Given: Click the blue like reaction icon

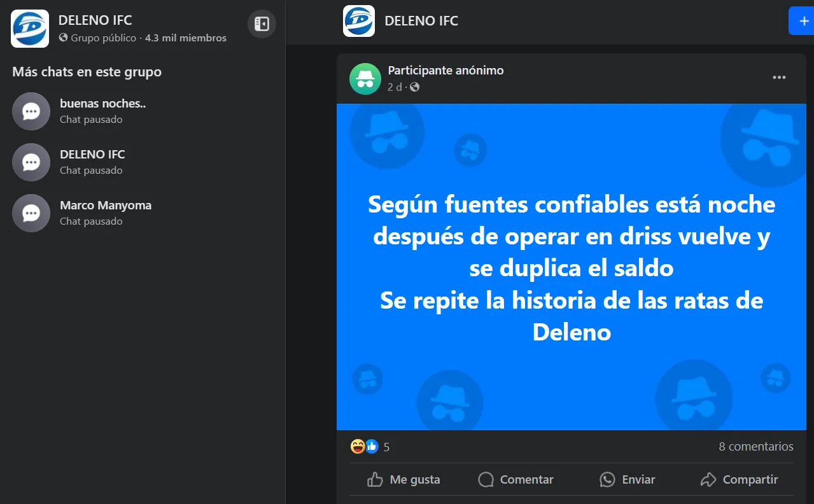Looking at the screenshot, I should [372, 447].
